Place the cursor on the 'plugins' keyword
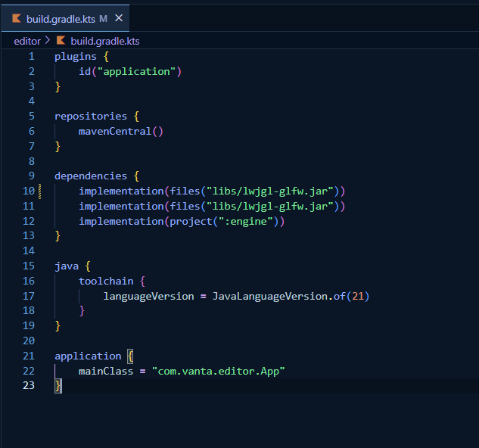This screenshot has width=479, height=448. (x=76, y=57)
